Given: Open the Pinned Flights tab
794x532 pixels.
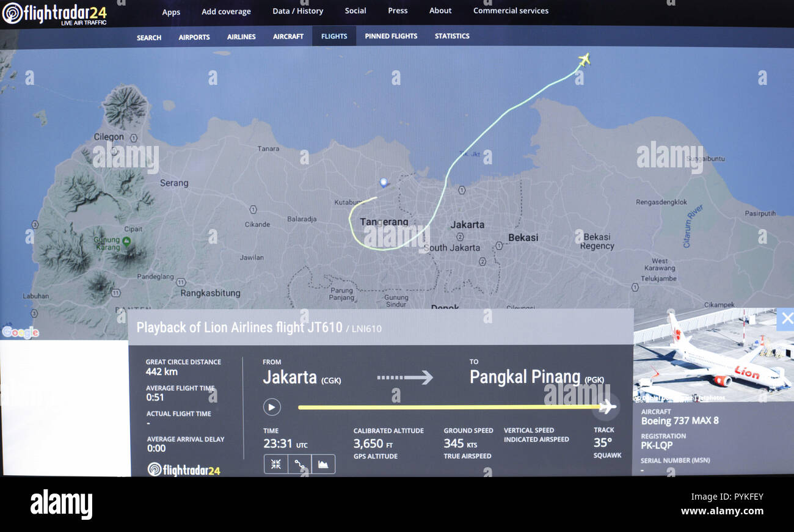Looking at the screenshot, I should [391, 36].
